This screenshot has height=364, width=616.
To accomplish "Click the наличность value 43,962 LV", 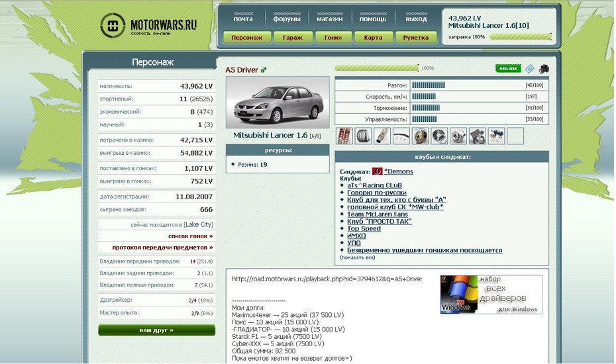I will tap(196, 86).
